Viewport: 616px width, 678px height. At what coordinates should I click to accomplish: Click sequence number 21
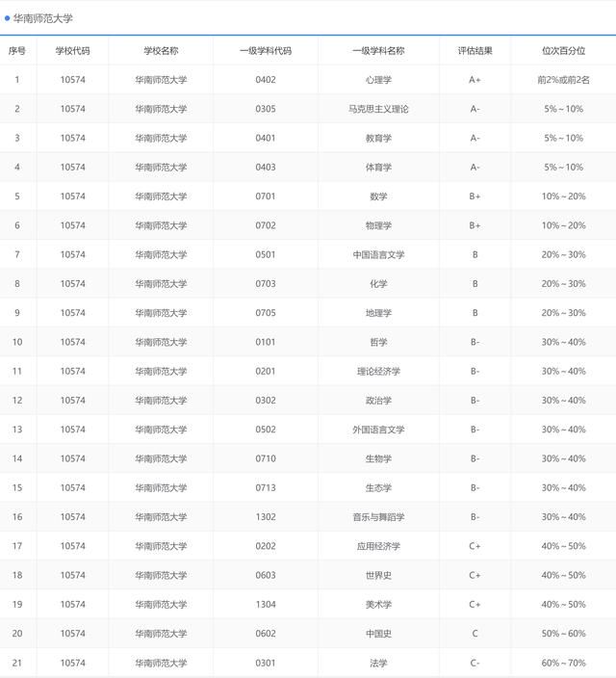17,663
